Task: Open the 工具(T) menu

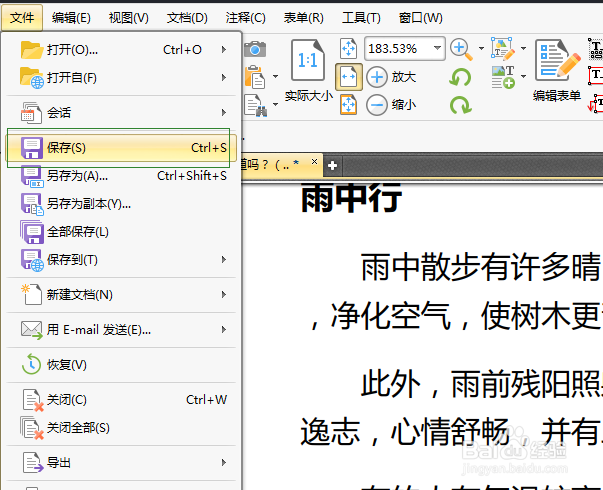Action: tap(361, 18)
